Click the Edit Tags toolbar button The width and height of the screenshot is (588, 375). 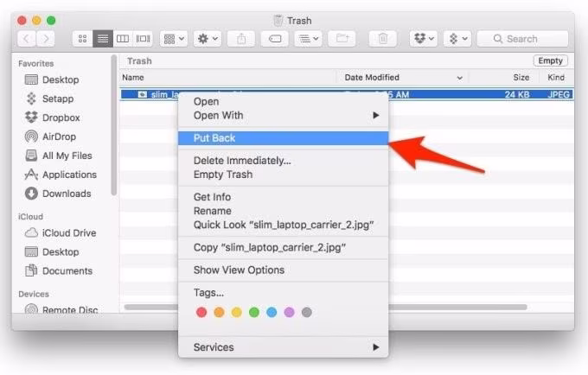coord(275,39)
